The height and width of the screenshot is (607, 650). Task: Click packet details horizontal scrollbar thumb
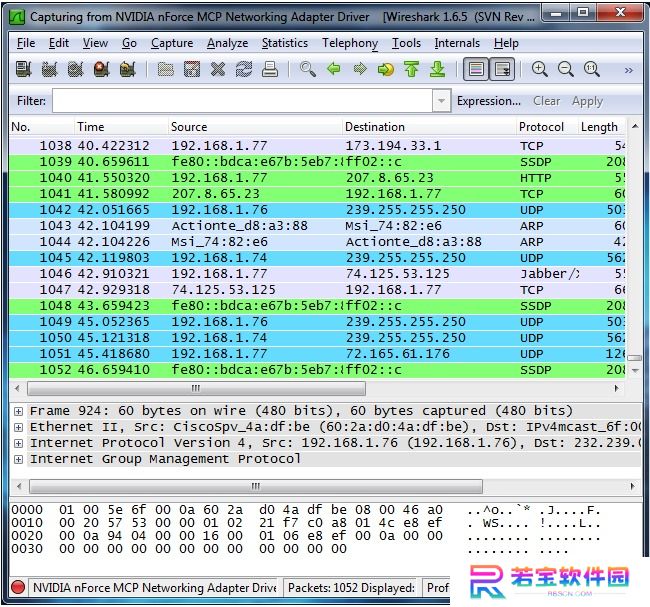[x=256, y=486]
